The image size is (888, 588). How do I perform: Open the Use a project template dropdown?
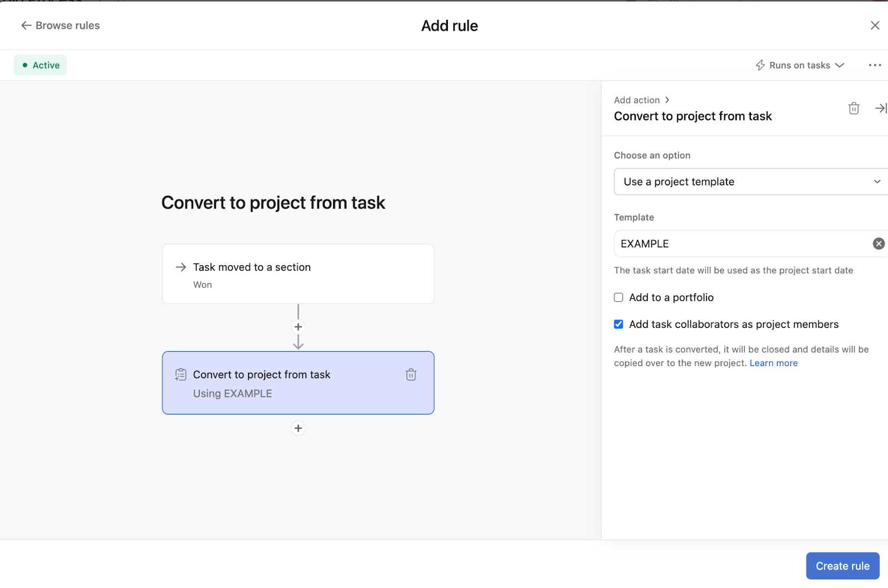point(749,182)
